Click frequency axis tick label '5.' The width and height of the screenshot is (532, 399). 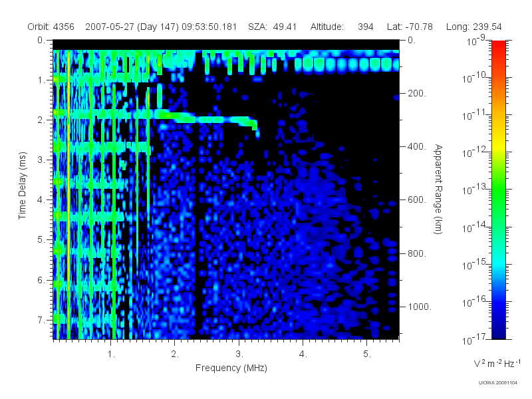pyautogui.click(x=367, y=354)
